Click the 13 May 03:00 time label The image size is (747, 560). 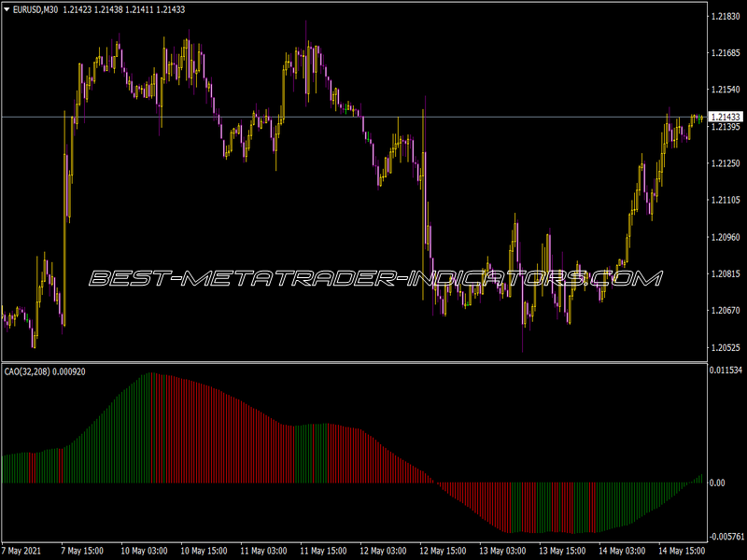point(502,551)
